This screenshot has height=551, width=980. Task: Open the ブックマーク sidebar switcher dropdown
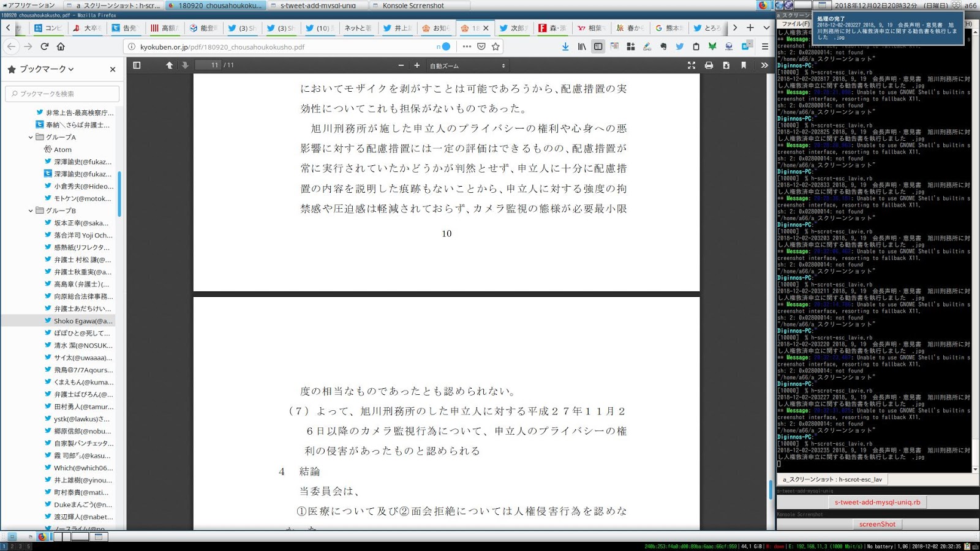(x=47, y=69)
